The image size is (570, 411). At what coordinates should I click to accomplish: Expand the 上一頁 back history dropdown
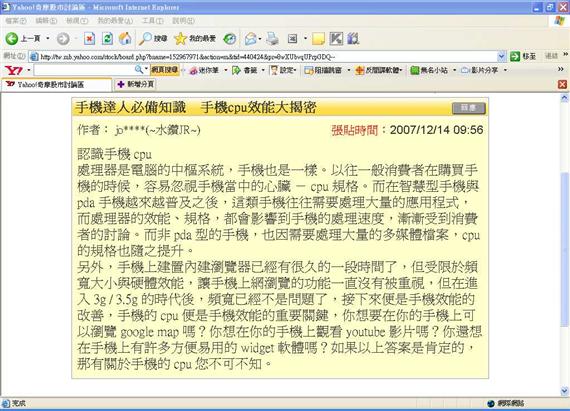(x=48, y=39)
